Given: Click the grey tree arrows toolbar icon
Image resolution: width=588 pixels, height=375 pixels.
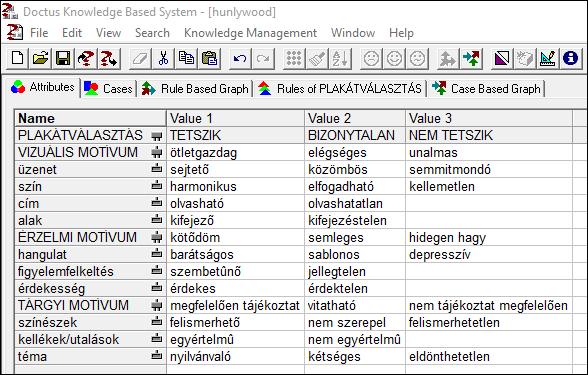Looking at the screenshot, I should [448, 58].
